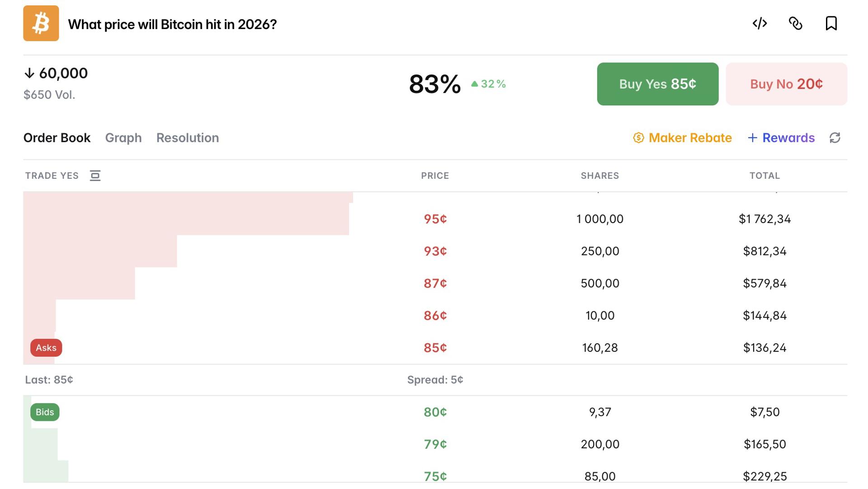Click the SHARES column header
The image size is (868, 489).
point(600,176)
